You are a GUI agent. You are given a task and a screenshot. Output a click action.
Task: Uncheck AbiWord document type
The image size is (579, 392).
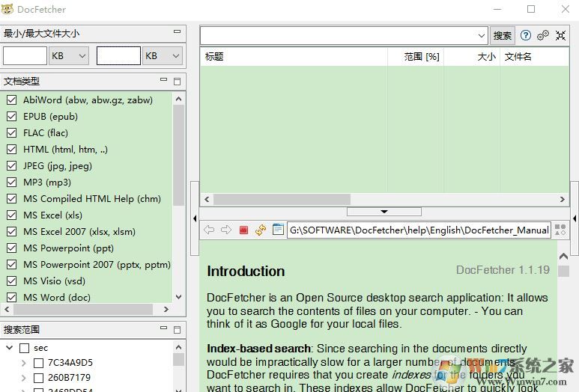pyautogui.click(x=12, y=100)
